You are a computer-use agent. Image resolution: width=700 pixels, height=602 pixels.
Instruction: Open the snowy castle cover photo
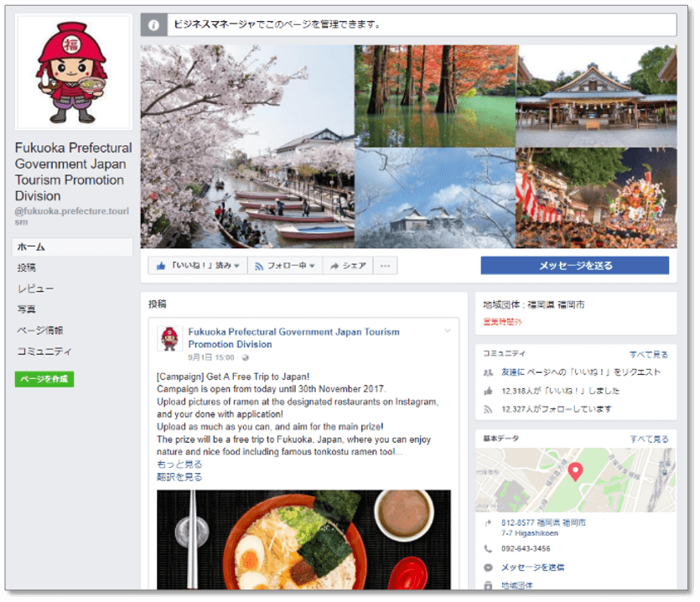(435, 198)
